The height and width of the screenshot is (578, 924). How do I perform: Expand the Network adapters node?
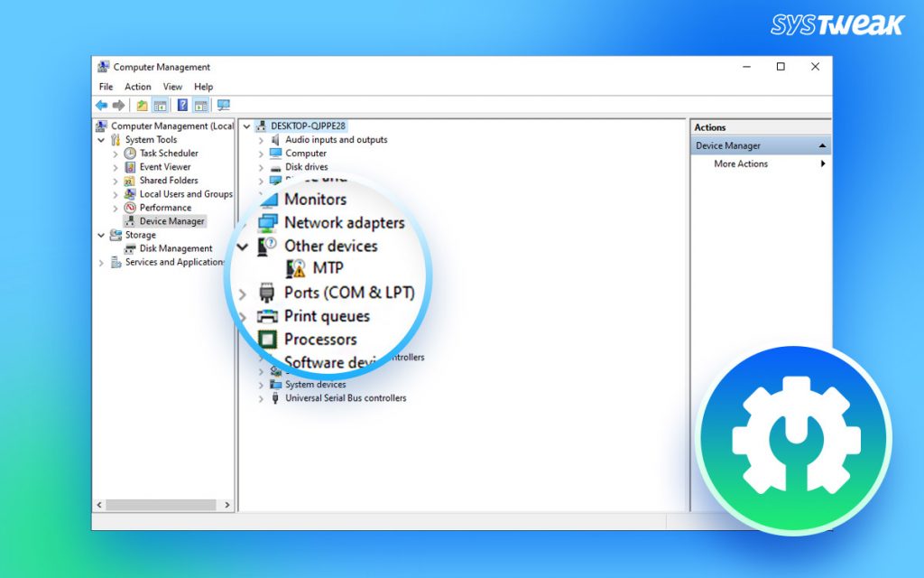pyautogui.click(x=241, y=222)
